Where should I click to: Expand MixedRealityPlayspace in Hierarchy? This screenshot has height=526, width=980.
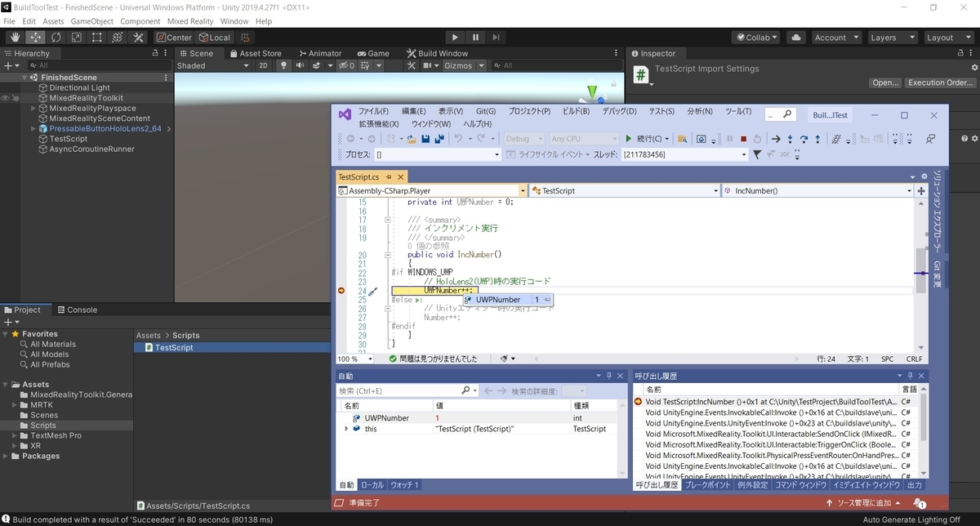[33, 108]
